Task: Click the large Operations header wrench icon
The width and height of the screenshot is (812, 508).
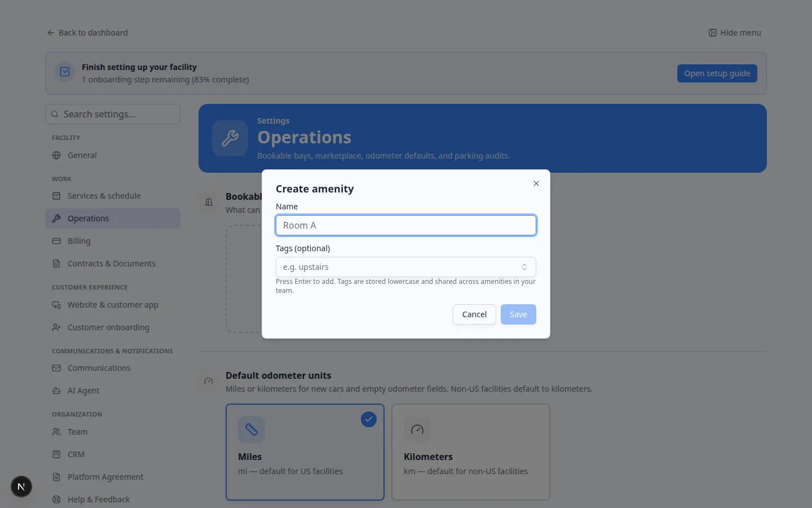Action: (230, 138)
